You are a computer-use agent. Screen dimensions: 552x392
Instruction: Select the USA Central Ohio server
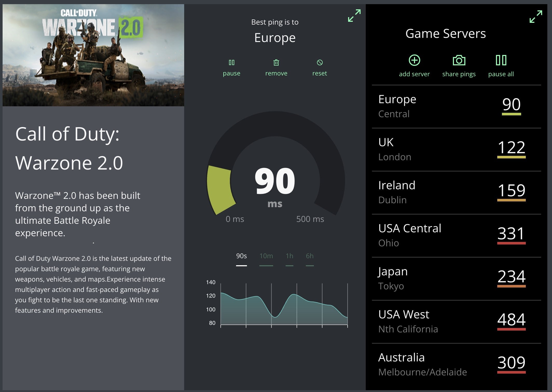coord(456,236)
